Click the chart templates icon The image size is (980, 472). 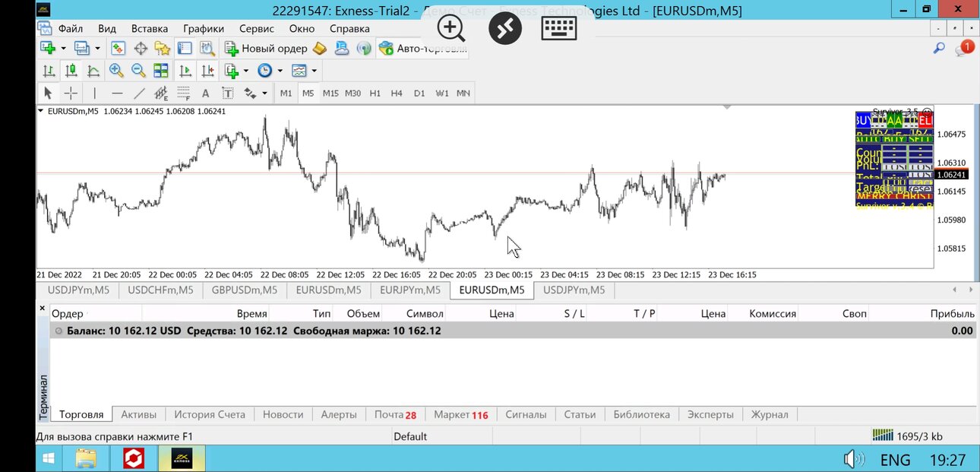tap(299, 71)
